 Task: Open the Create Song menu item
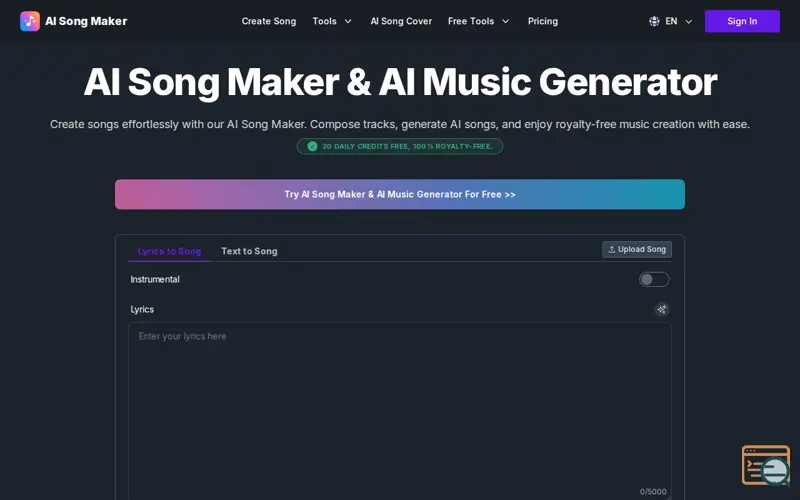click(268, 21)
